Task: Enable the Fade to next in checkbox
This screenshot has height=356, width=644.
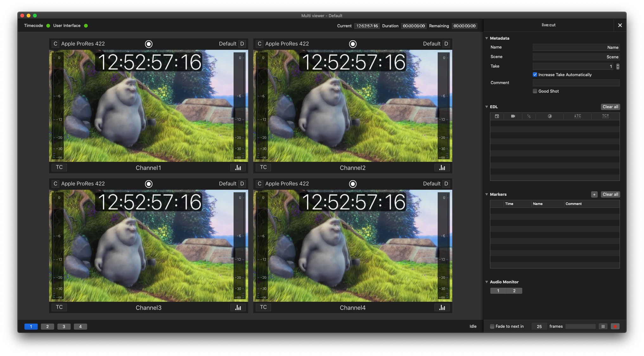Action: (x=492, y=326)
